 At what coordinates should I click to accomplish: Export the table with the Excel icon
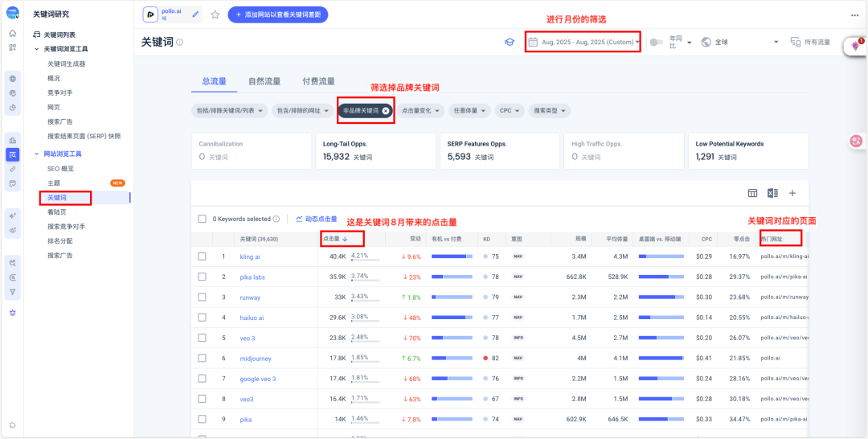[x=772, y=193]
